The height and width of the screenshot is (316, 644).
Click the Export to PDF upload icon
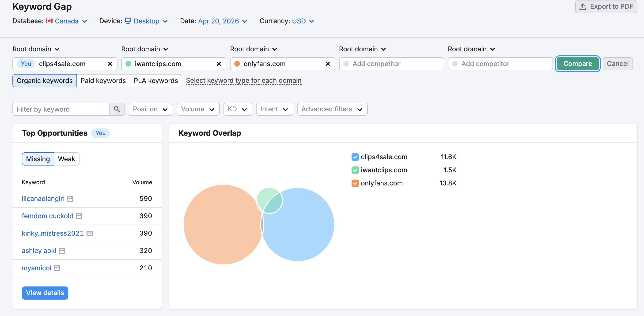coord(583,7)
